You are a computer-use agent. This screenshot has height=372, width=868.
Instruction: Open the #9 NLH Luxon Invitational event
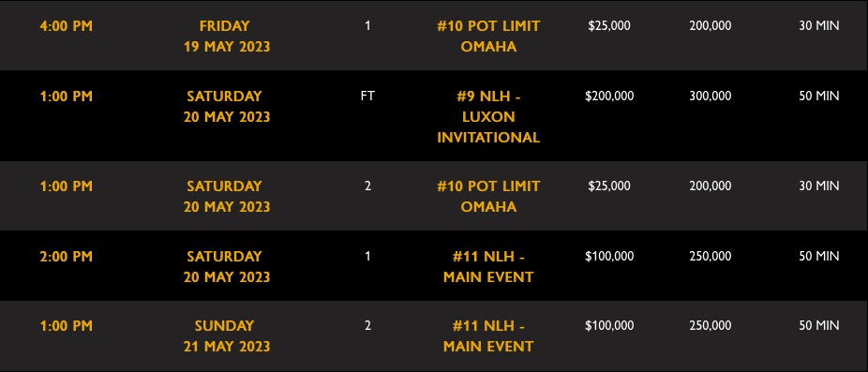pos(487,117)
